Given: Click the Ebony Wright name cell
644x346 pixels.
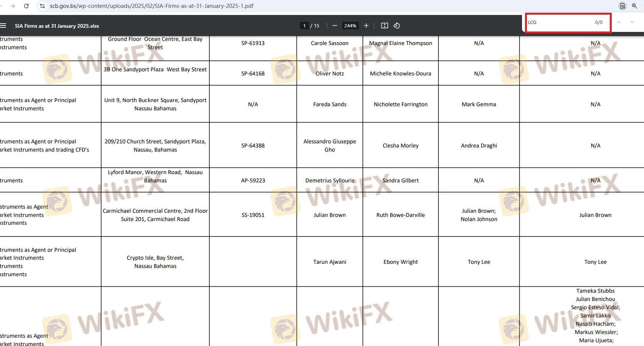Looking at the screenshot, I should (400, 262).
